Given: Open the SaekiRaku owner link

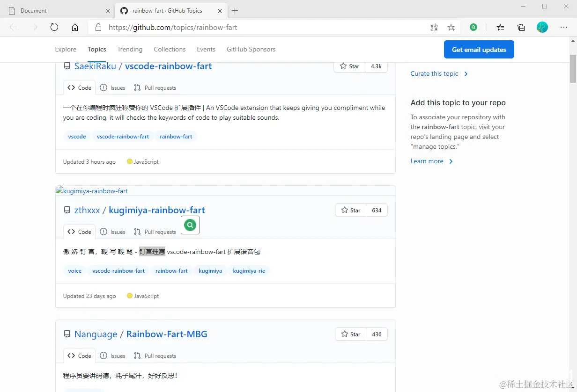Looking at the screenshot, I should 95,66.
